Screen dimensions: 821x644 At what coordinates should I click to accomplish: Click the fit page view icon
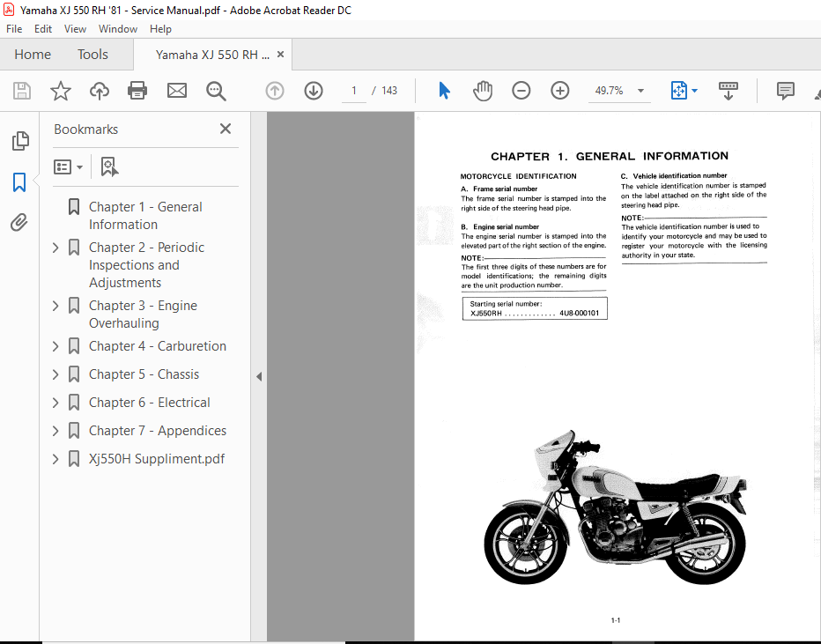(x=678, y=91)
